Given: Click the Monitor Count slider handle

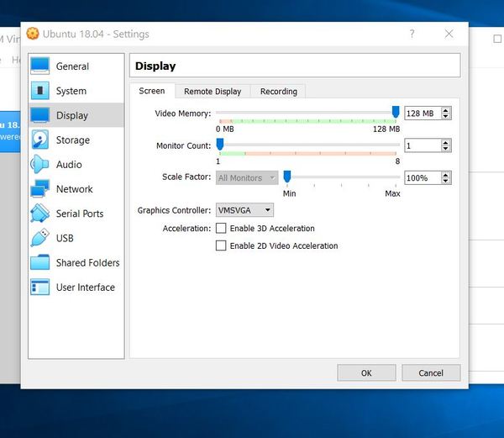Looking at the screenshot, I should coord(220,145).
